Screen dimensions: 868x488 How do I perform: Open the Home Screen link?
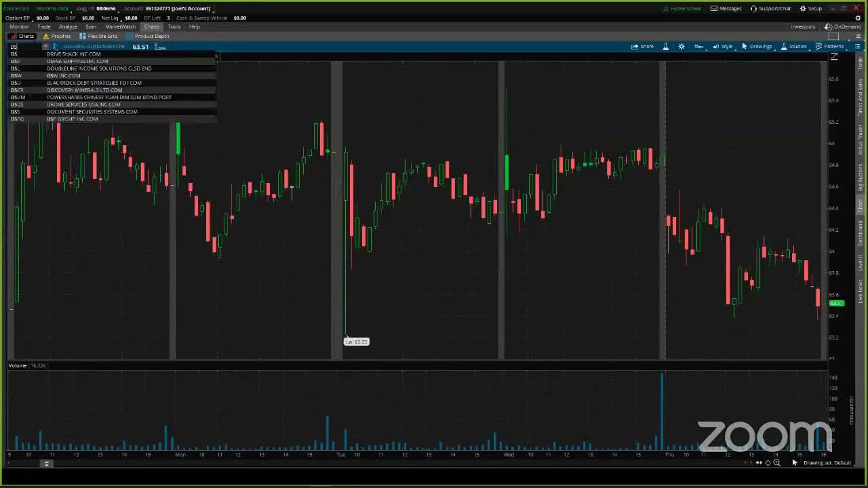pyautogui.click(x=682, y=8)
